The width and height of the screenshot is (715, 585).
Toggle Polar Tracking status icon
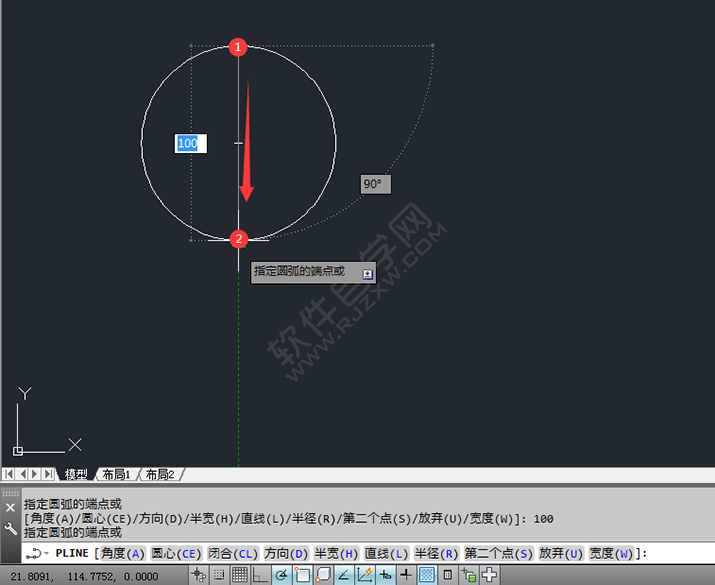(x=281, y=575)
